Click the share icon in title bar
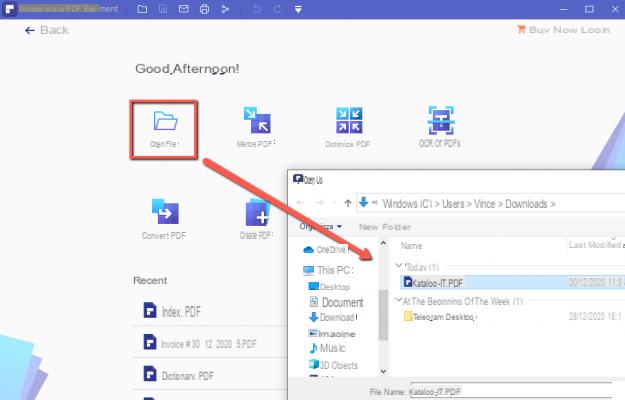Image resolution: width=625 pixels, height=400 pixels. click(225, 9)
